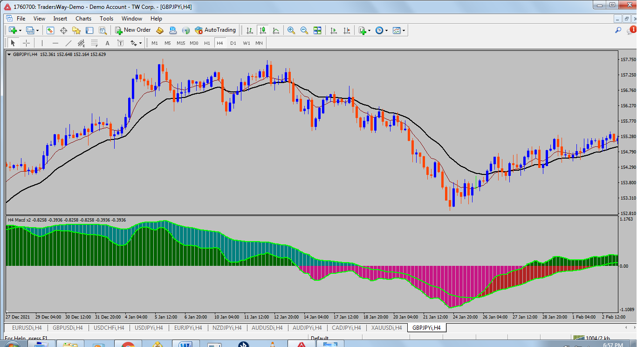This screenshot has height=347, width=644.
Task: Select the D1 timeframe button
Action: click(233, 43)
